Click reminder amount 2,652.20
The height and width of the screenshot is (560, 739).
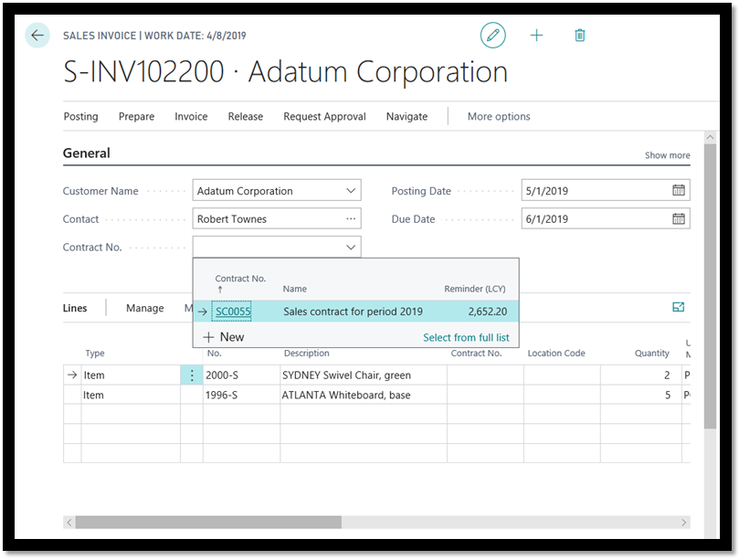[x=488, y=312]
